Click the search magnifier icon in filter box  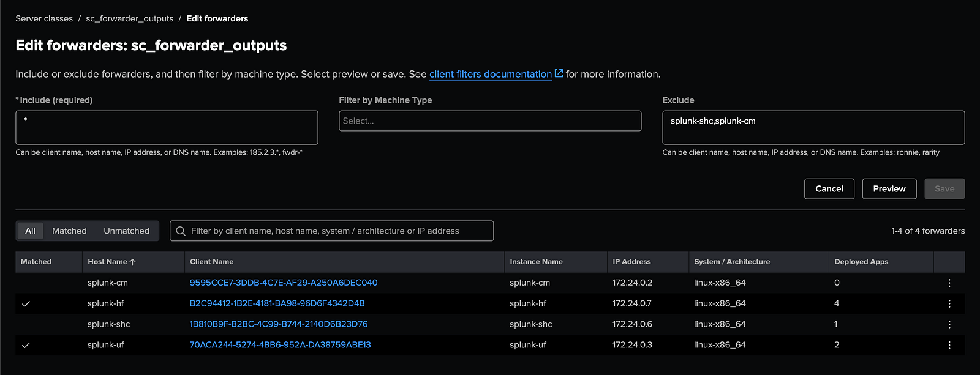(181, 231)
